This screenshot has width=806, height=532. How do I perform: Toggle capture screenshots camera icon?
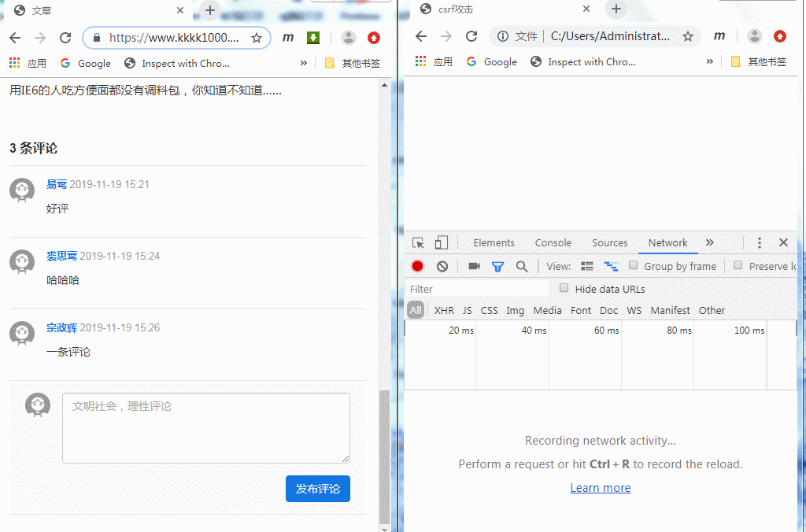click(475, 266)
